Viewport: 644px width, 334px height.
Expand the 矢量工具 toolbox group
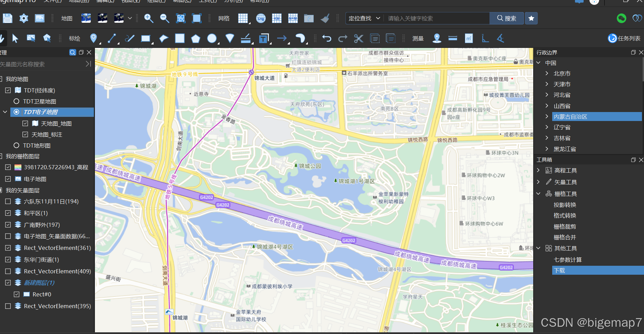coord(538,182)
